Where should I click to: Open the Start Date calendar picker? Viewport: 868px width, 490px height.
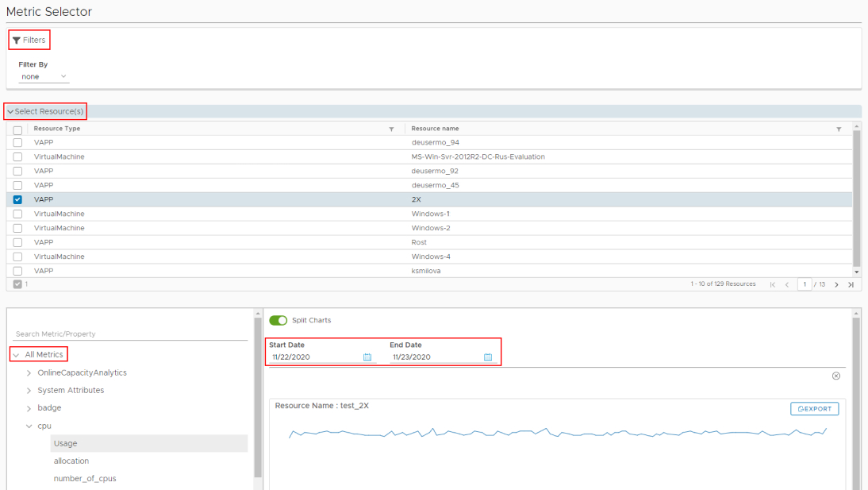367,357
